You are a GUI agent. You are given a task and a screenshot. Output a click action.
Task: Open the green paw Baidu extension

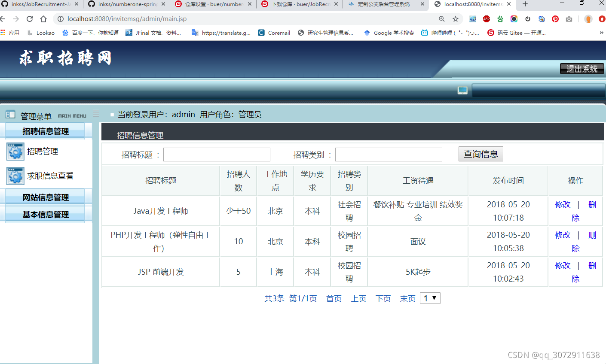tap(500, 19)
